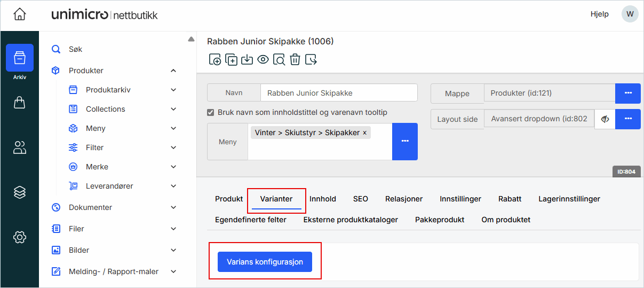644x288 pixels.
Task: Click the trash icon to delete product
Action: click(295, 59)
